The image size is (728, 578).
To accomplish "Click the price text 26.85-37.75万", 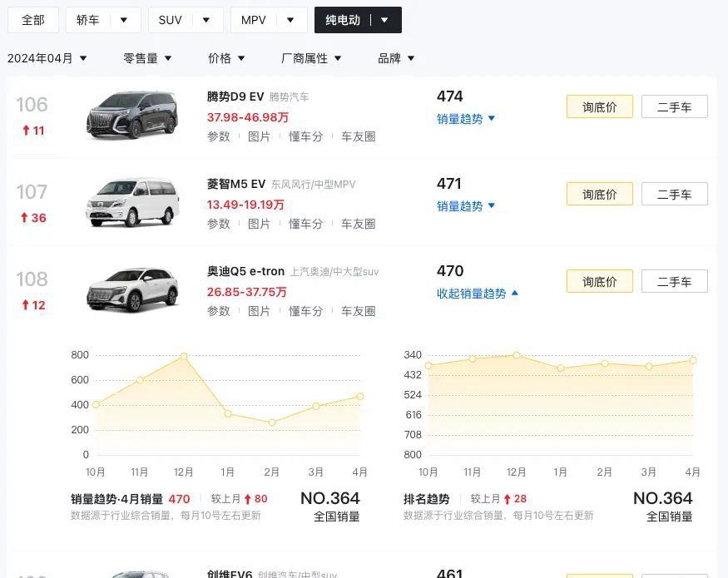I will pyautogui.click(x=246, y=292).
